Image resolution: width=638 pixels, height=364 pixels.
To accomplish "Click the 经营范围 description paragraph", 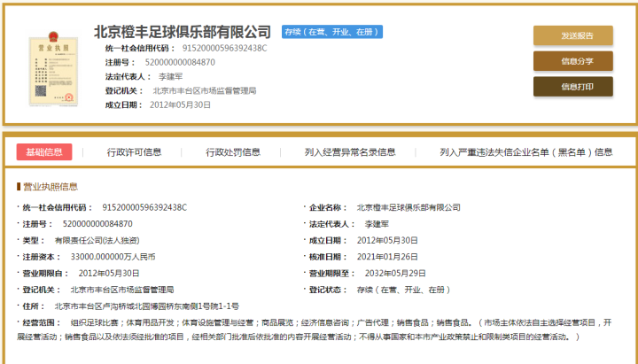I will tap(319, 329).
